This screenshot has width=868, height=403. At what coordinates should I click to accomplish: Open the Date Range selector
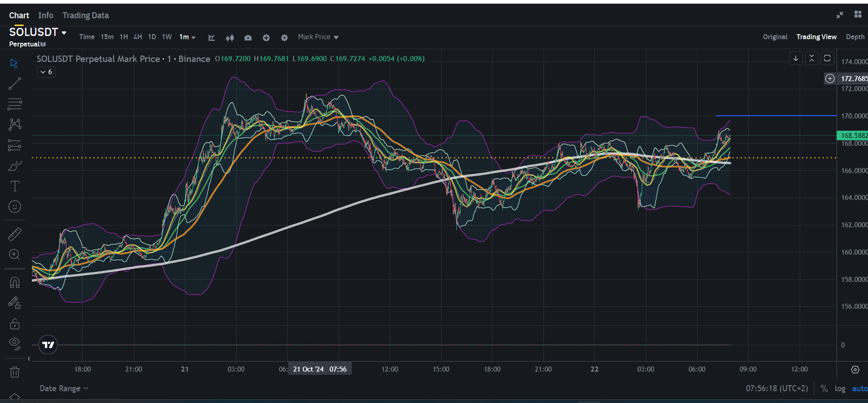pos(64,388)
